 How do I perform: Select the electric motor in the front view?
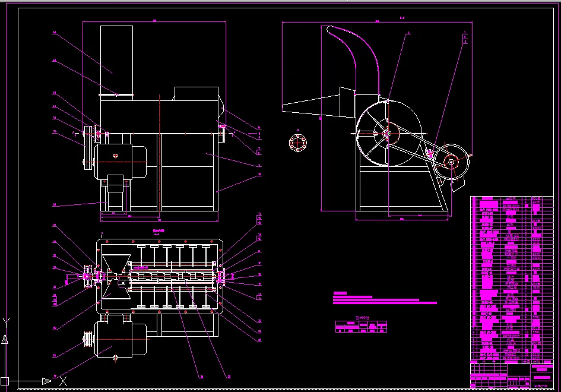point(121,162)
